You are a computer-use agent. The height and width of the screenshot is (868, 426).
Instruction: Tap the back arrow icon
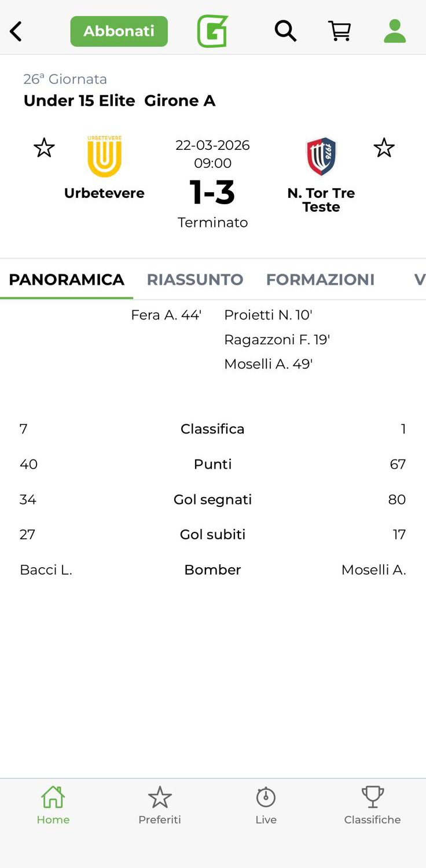tap(16, 31)
